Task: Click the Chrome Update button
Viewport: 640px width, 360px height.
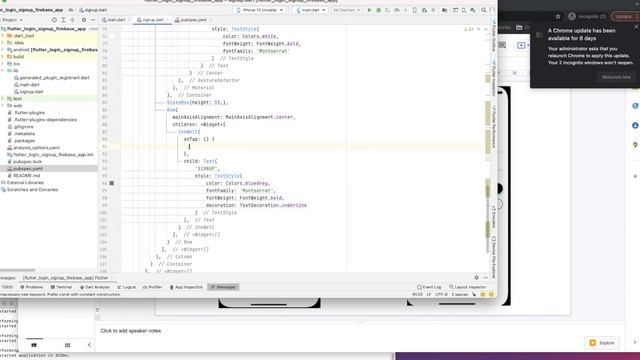Action: tap(625, 16)
